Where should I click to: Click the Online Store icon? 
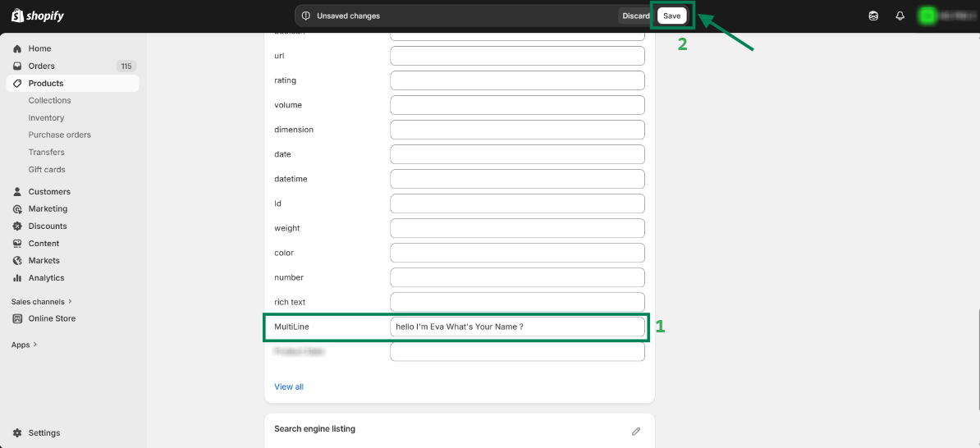[x=17, y=318]
